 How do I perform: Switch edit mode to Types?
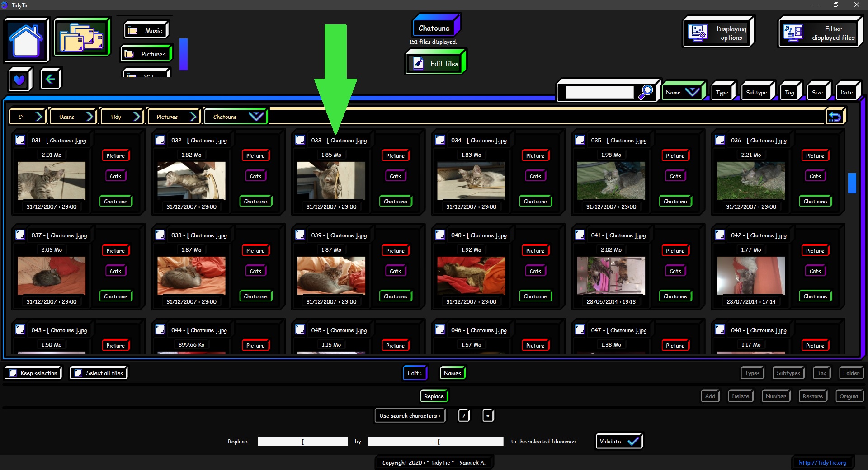pos(752,373)
